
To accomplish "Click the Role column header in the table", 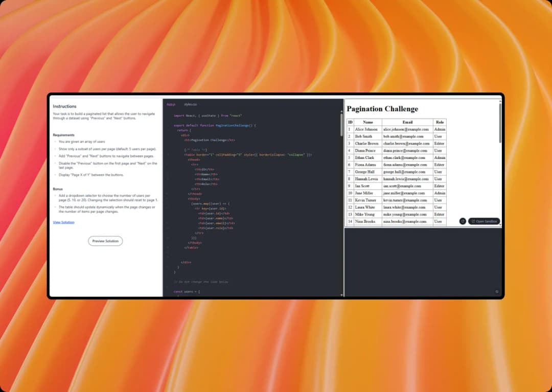I will pos(440,122).
